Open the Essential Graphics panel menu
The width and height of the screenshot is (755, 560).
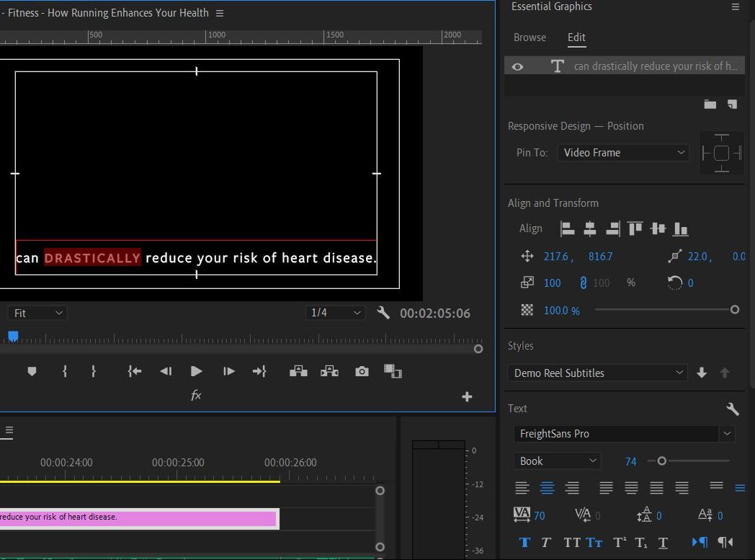(x=736, y=6)
